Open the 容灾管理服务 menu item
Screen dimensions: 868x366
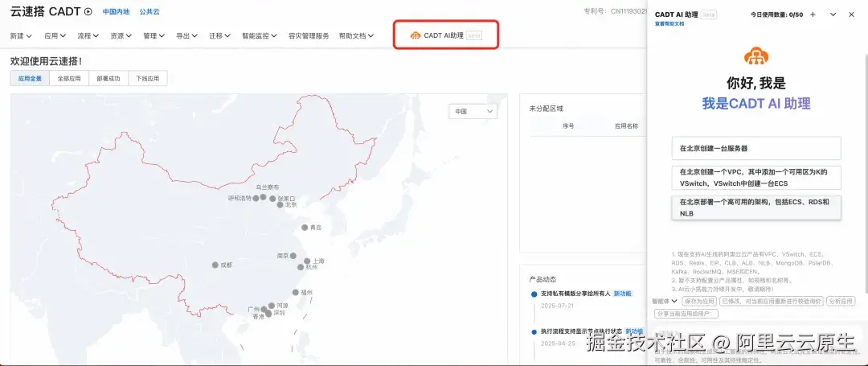309,35
